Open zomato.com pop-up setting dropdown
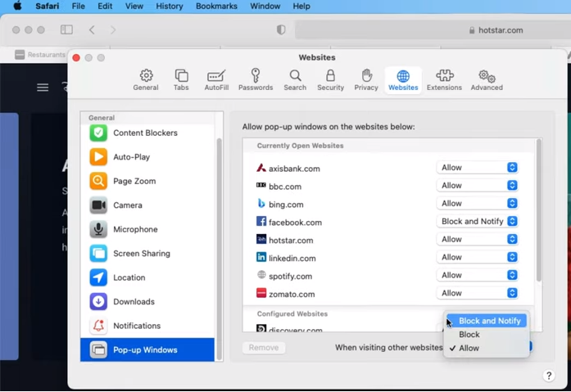 pyautogui.click(x=477, y=293)
